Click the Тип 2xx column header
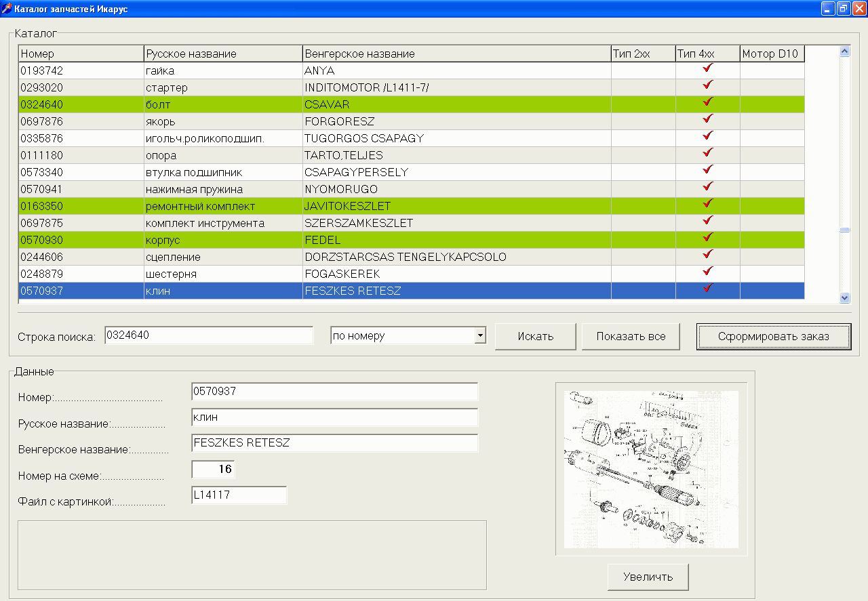The height and width of the screenshot is (601, 868). 644,54
